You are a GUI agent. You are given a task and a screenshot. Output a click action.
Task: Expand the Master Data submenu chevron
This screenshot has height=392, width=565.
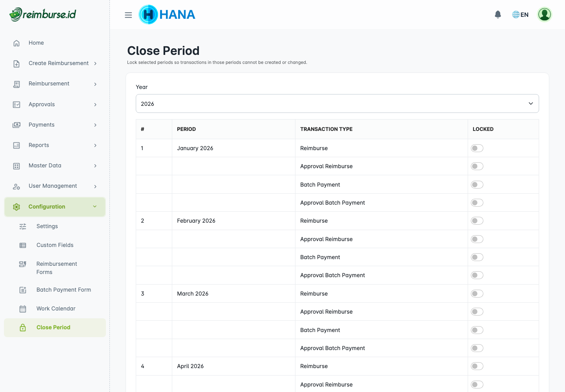pos(95,166)
